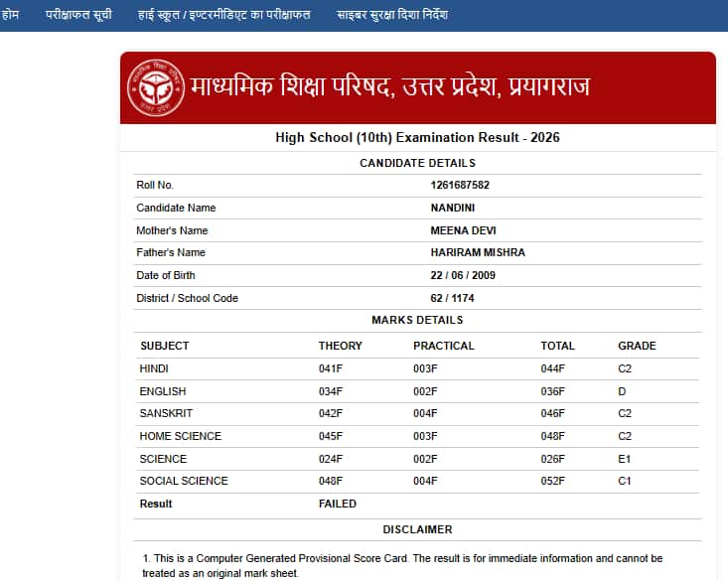The width and height of the screenshot is (728, 581).
Task: Click Social Science total marks 052F
Action: pos(553,481)
